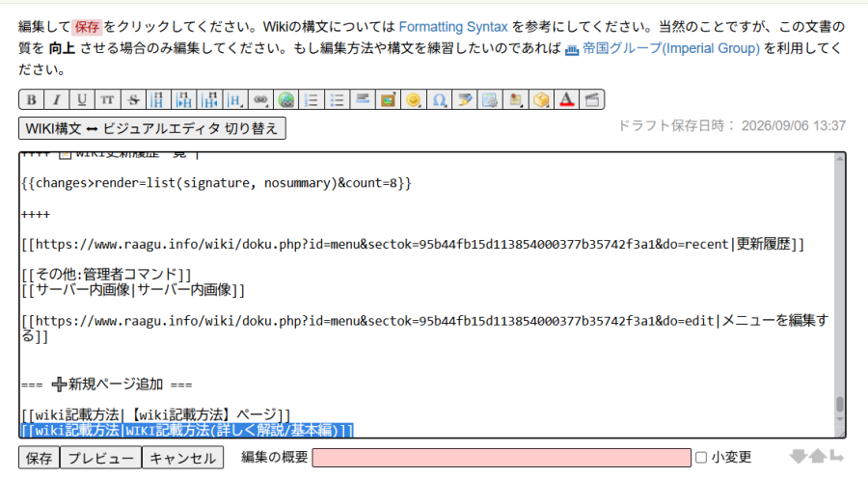
Task: Open the special characters omega picker
Action: pos(439,100)
